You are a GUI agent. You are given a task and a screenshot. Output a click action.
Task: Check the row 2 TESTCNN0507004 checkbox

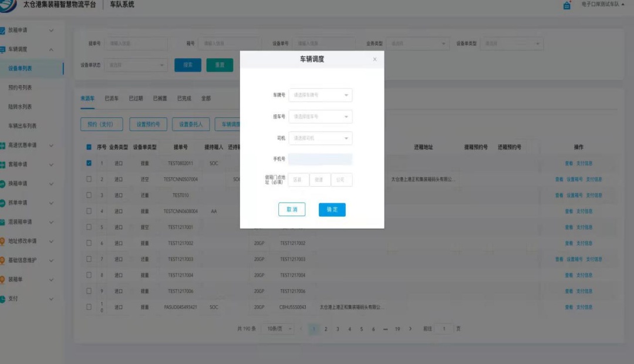point(89,179)
